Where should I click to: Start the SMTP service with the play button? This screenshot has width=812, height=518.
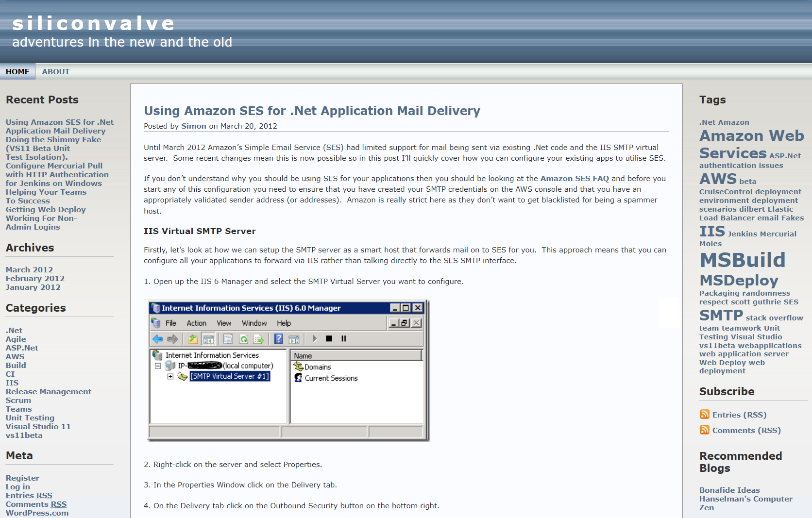pos(315,339)
